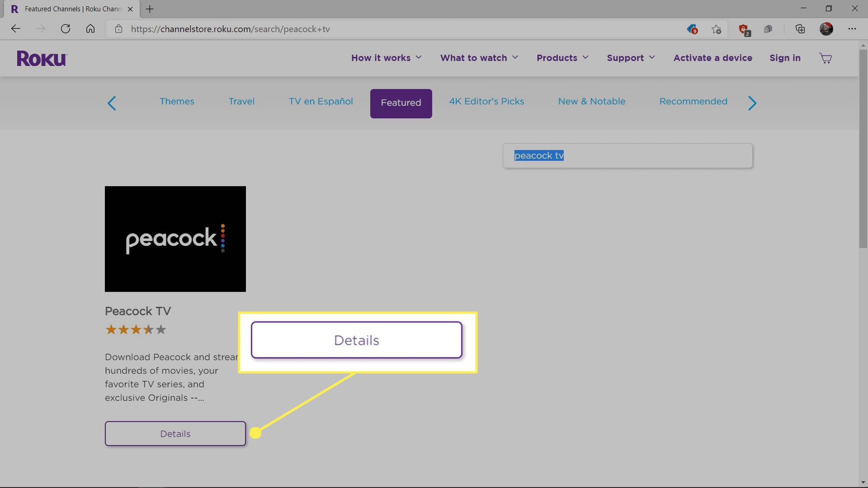Select the Themes category
Screen dimensions: 868x488
click(x=177, y=101)
